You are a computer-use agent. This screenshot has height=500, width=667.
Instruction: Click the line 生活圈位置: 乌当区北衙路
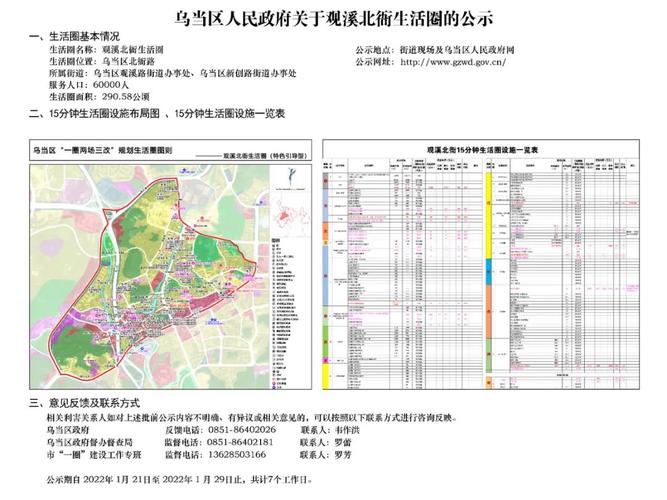(x=102, y=61)
